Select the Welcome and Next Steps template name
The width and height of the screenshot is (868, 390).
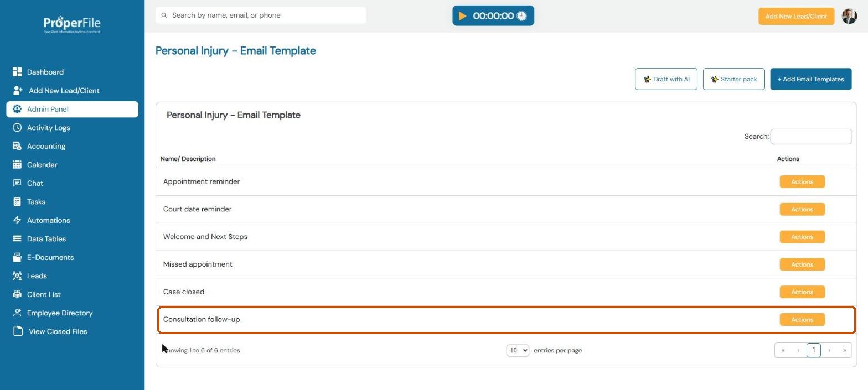pos(205,237)
